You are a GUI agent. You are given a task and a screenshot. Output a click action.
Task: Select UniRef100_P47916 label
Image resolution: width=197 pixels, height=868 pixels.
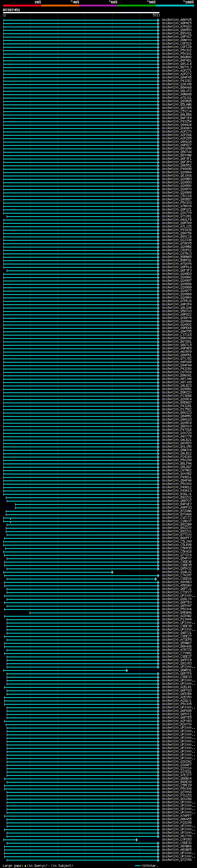click(177, 430)
